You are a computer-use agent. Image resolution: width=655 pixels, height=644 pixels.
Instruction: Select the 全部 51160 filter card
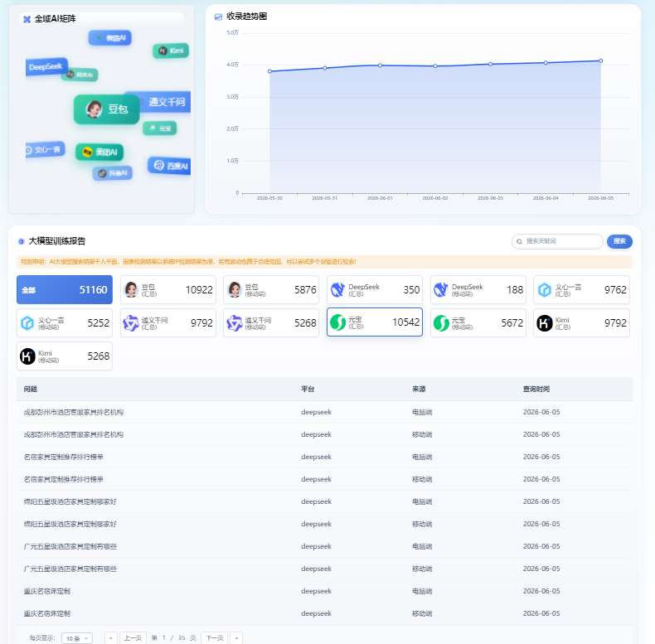[x=65, y=290]
